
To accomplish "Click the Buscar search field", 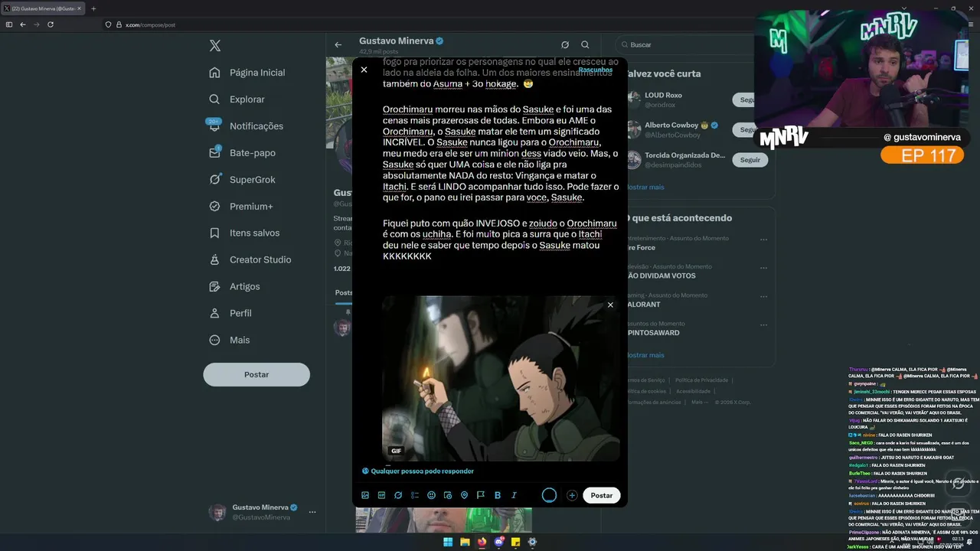I will click(x=685, y=45).
